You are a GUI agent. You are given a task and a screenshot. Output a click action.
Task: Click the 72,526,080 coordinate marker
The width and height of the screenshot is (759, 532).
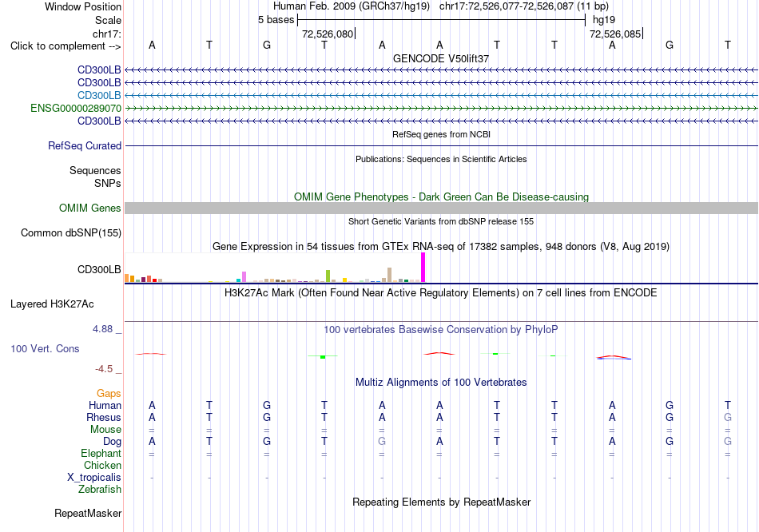[x=328, y=34]
